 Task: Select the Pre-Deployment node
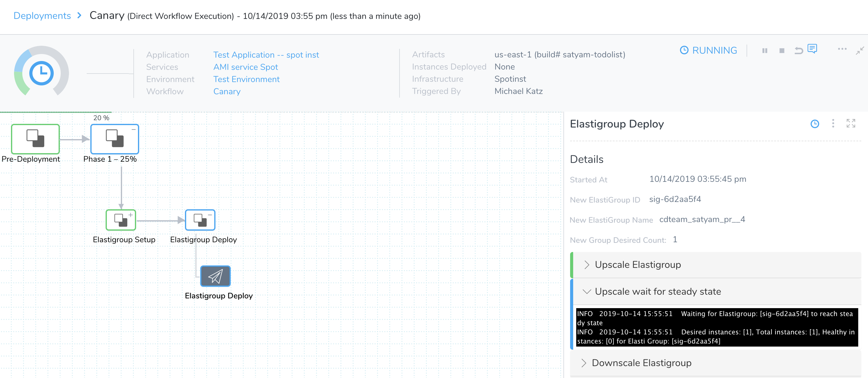tap(35, 139)
